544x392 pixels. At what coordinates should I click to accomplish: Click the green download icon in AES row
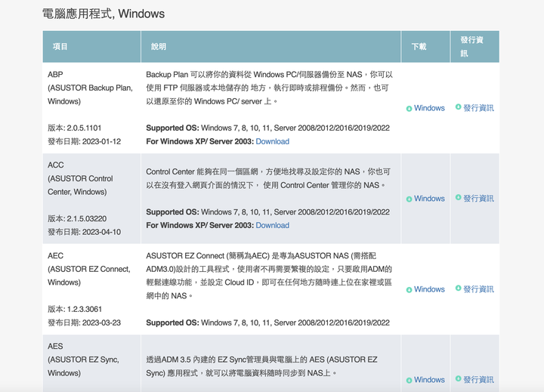coord(409,380)
